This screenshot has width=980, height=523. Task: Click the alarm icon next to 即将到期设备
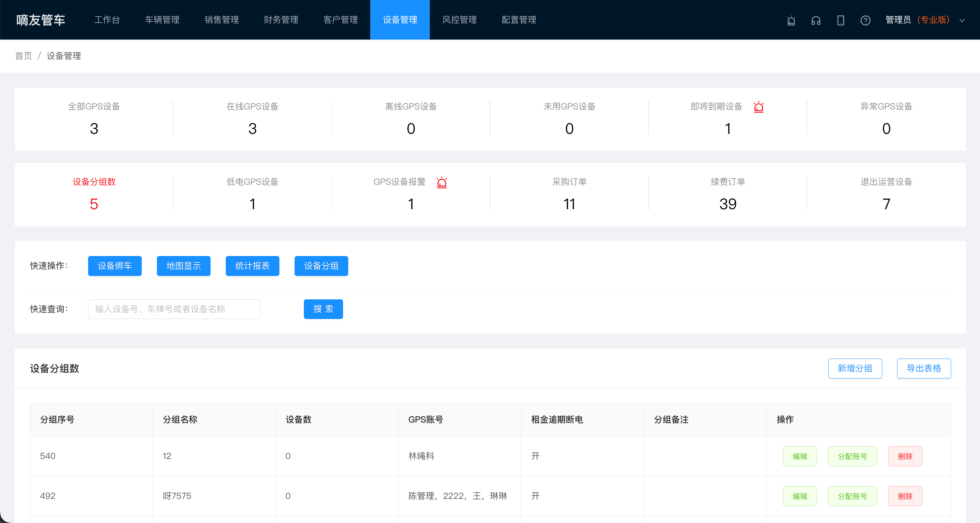[758, 107]
